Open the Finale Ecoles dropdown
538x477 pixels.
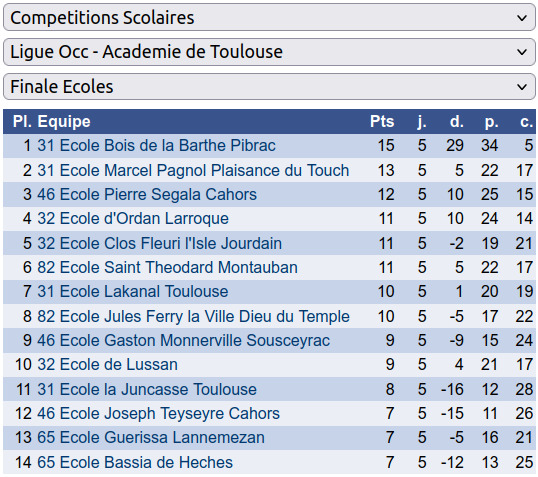pyautogui.click(x=269, y=86)
